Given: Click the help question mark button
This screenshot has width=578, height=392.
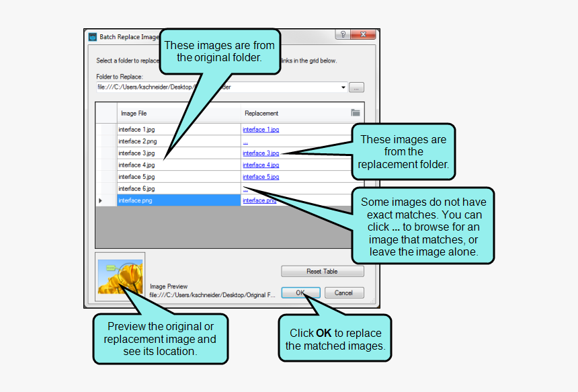Looking at the screenshot, I should coord(343,34).
